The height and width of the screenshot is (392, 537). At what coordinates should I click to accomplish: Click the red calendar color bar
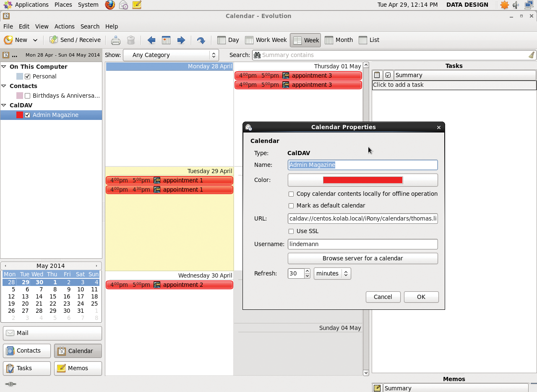(x=362, y=180)
